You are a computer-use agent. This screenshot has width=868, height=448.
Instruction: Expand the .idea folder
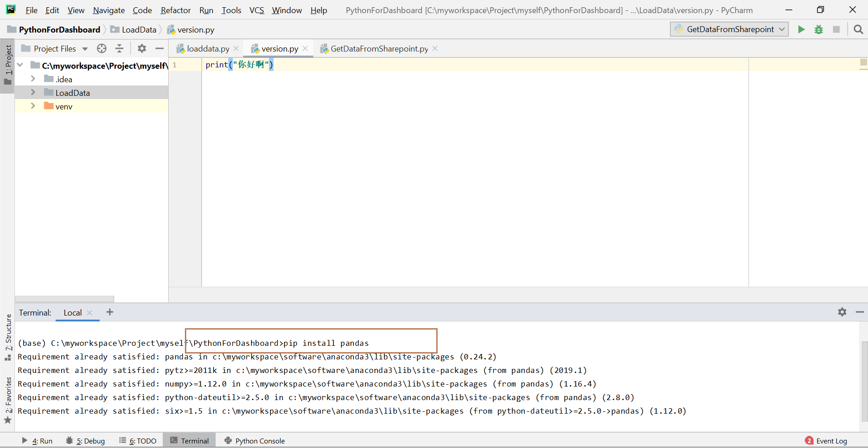coord(33,79)
